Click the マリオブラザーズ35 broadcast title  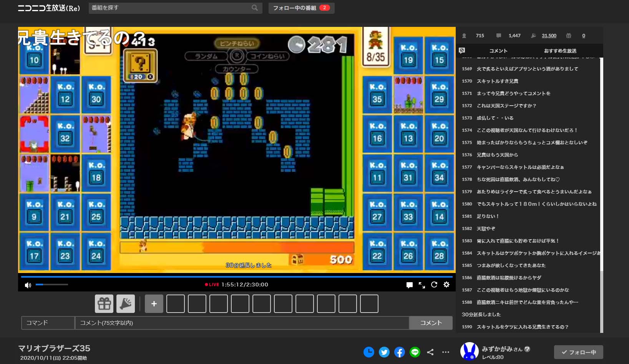click(x=54, y=348)
